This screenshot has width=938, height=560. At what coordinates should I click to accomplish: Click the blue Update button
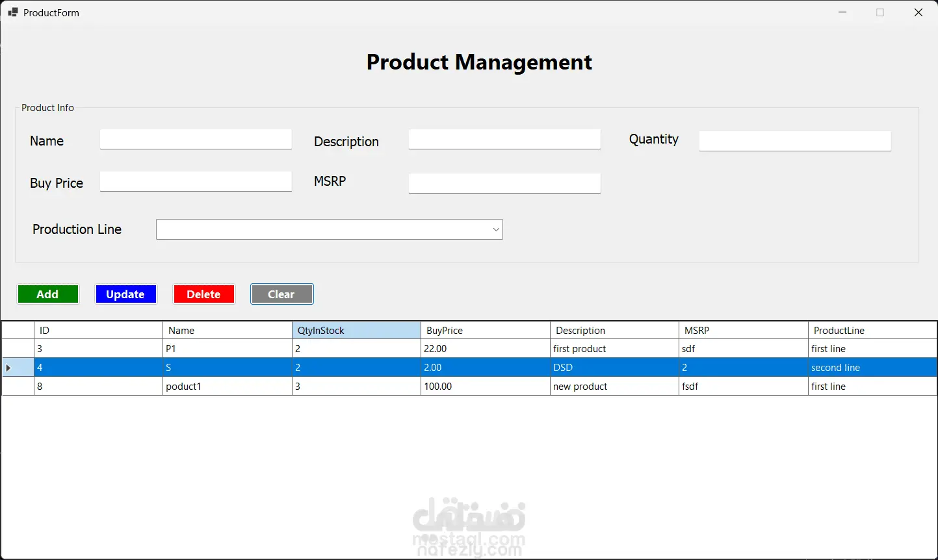[x=126, y=294]
